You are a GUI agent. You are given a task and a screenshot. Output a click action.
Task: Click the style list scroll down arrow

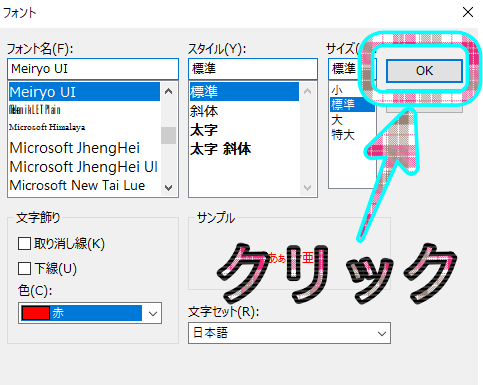[x=308, y=188]
